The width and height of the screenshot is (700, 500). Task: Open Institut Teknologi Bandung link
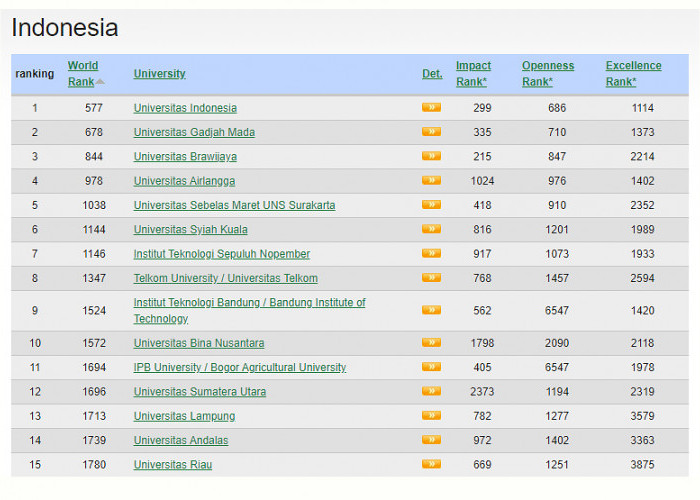(x=250, y=311)
